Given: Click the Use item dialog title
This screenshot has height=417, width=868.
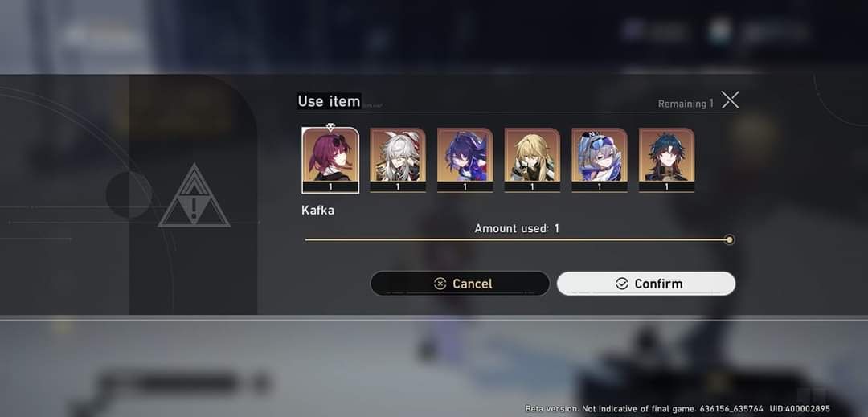Looking at the screenshot, I should point(329,101).
